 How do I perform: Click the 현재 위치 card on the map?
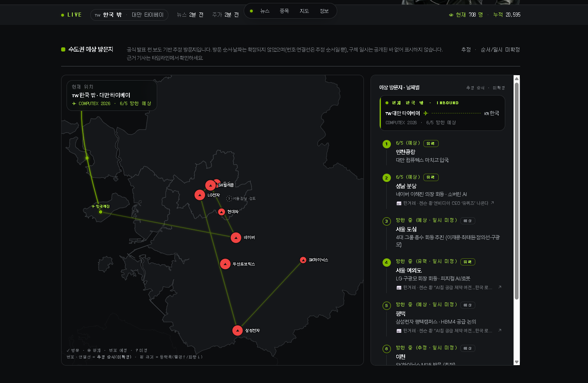(112, 96)
